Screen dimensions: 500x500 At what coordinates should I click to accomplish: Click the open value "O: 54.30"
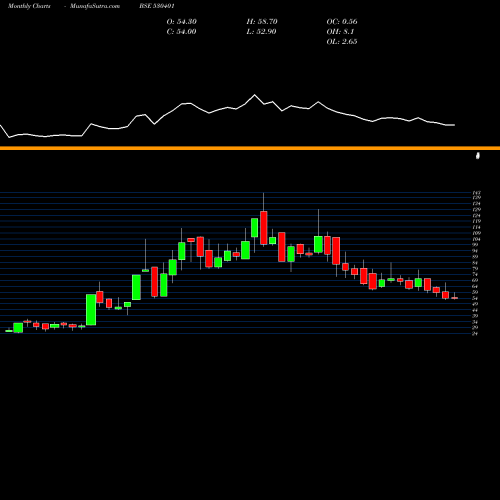[x=182, y=22]
